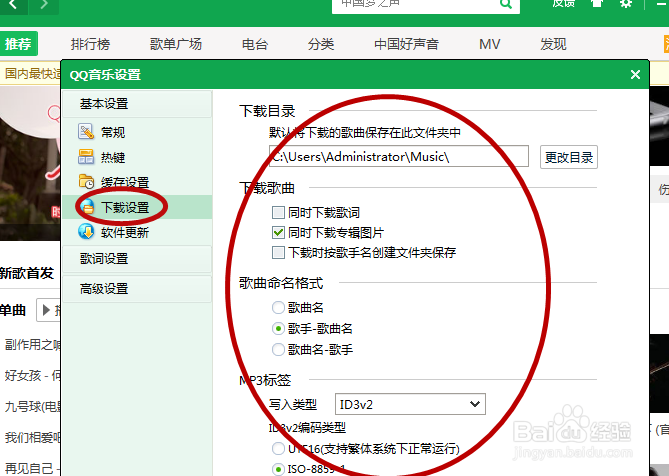This screenshot has width=669, height=476.
Task: Switch to 分类 tab
Action: [321, 44]
